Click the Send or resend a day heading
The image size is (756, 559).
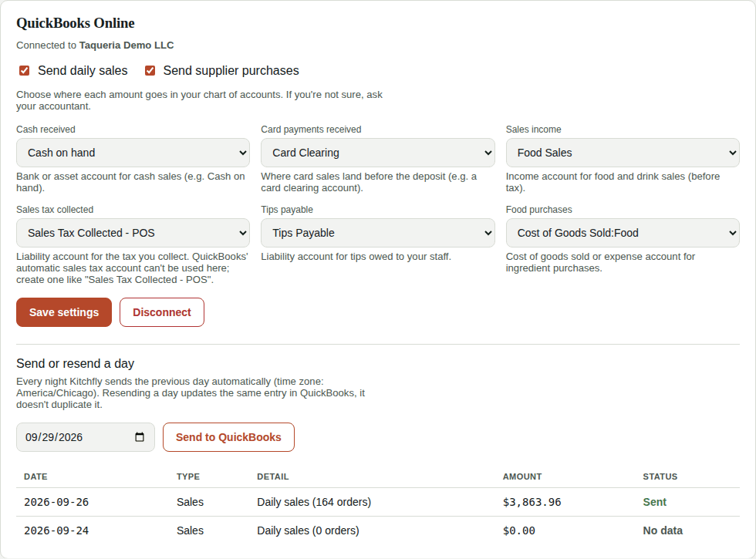coord(76,363)
